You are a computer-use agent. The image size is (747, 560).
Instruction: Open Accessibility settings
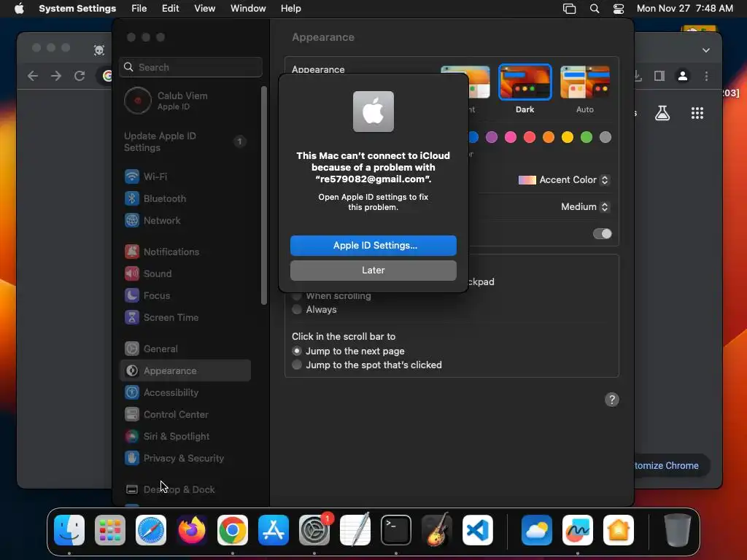click(185, 393)
